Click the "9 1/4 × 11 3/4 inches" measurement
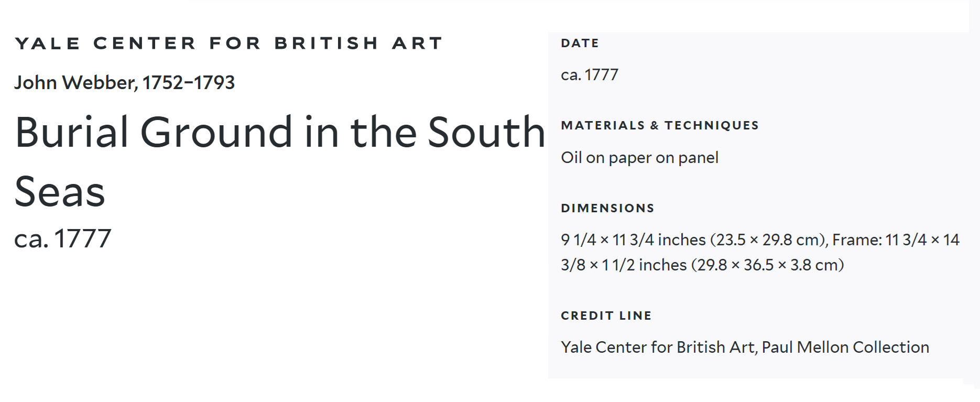This screenshot has height=402, width=980. coord(633,240)
